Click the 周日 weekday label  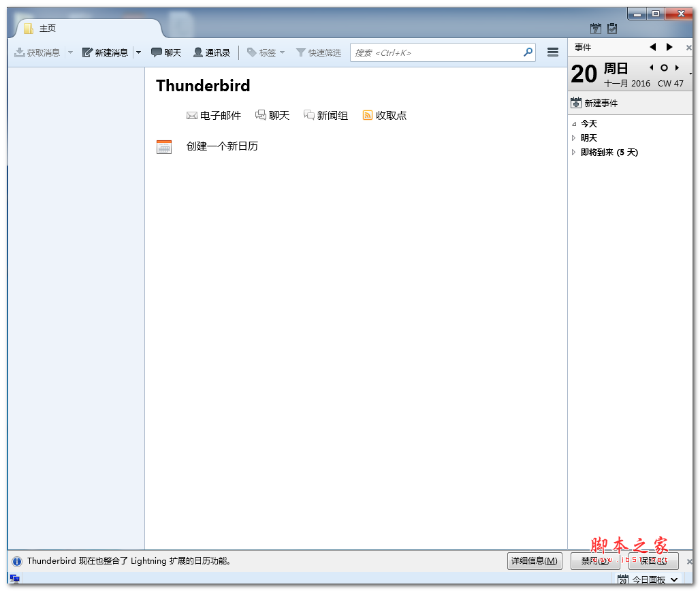616,68
